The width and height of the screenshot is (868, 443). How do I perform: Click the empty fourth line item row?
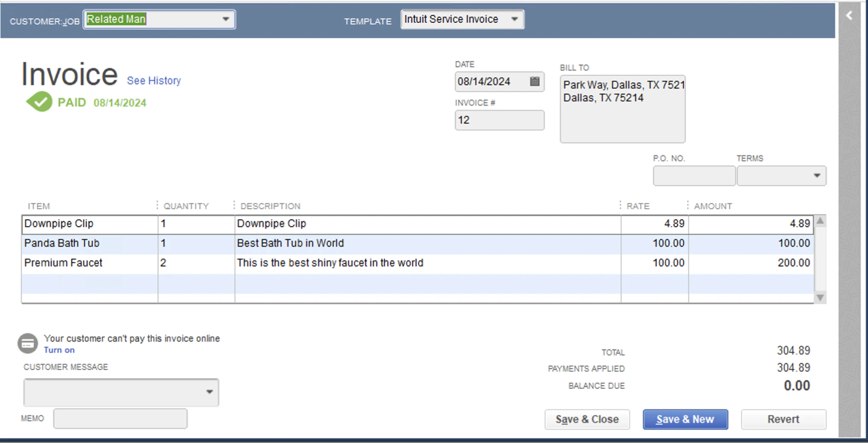pyautogui.click(x=417, y=283)
